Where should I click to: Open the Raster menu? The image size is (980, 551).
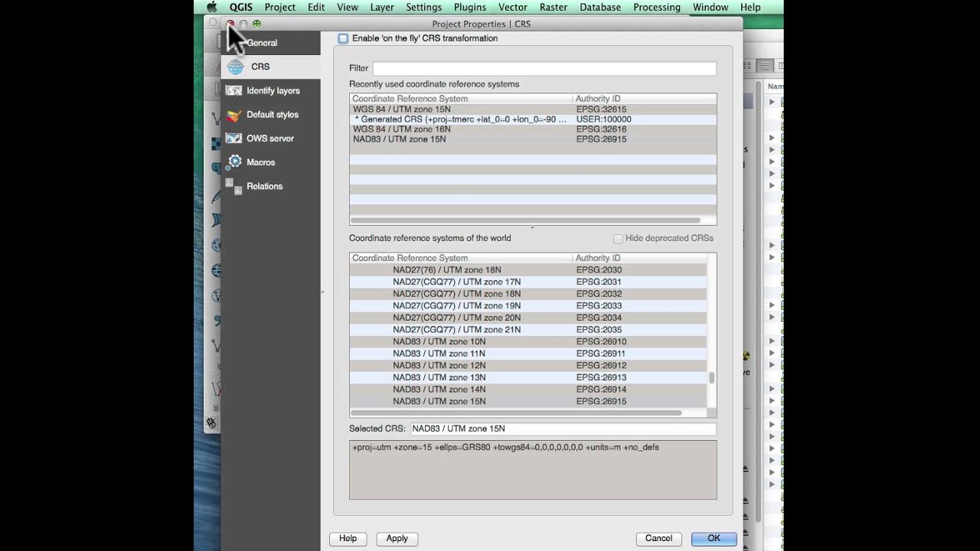(x=554, y=7)
